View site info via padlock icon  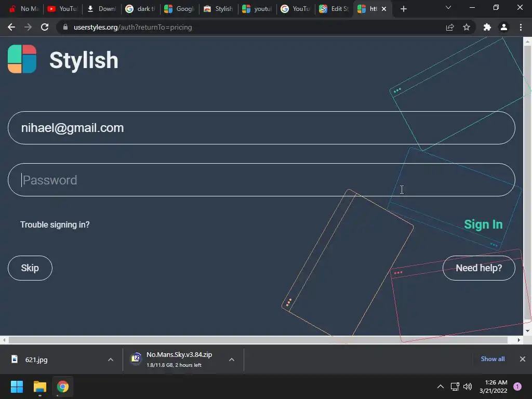65,27
